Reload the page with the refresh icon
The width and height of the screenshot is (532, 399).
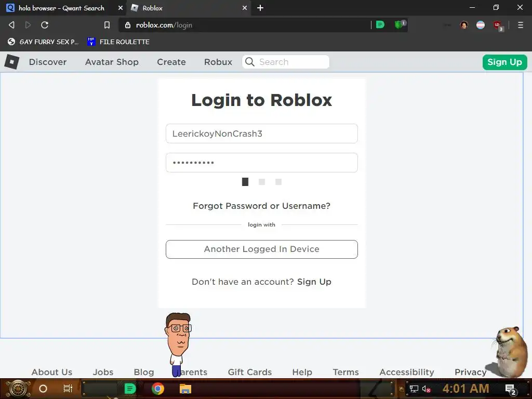45,25
